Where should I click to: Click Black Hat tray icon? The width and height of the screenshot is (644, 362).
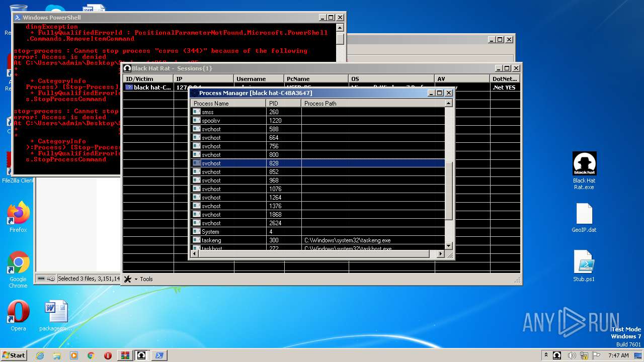pos(557,355)
